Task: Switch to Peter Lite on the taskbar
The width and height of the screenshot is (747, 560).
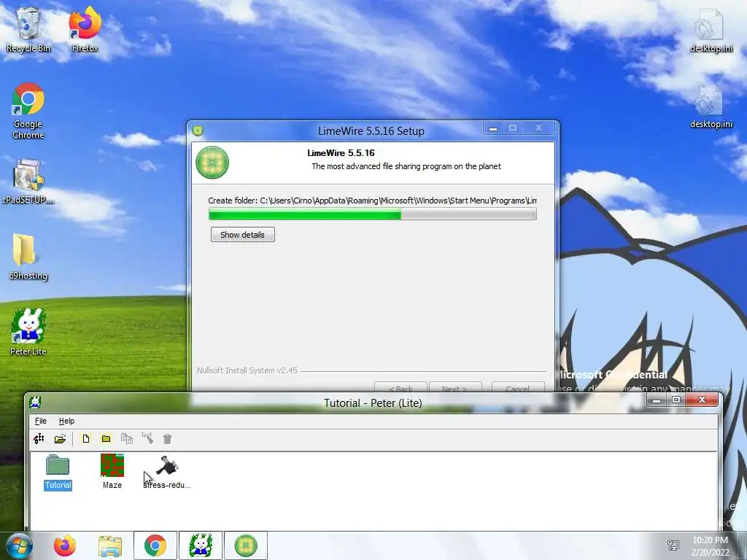Action: coord(201,545)
